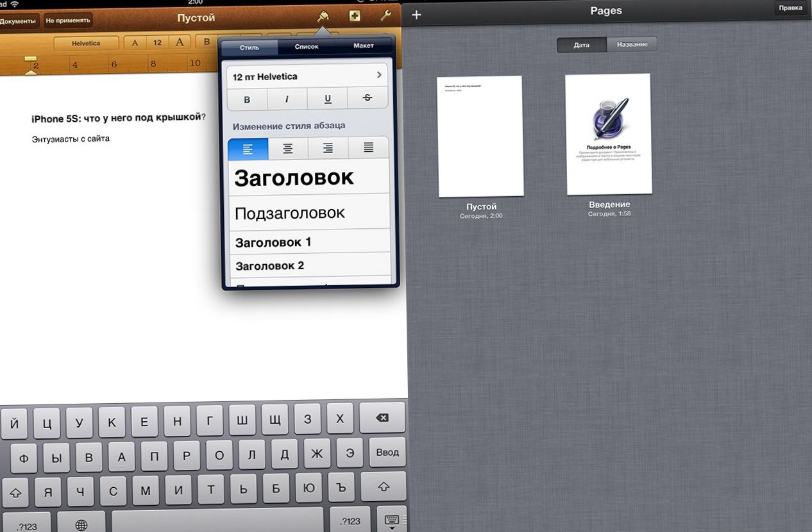The width and height of the screenshot is (812, 532).
Task: Open the wrench tools icon
Action: [x=385, y=16]
